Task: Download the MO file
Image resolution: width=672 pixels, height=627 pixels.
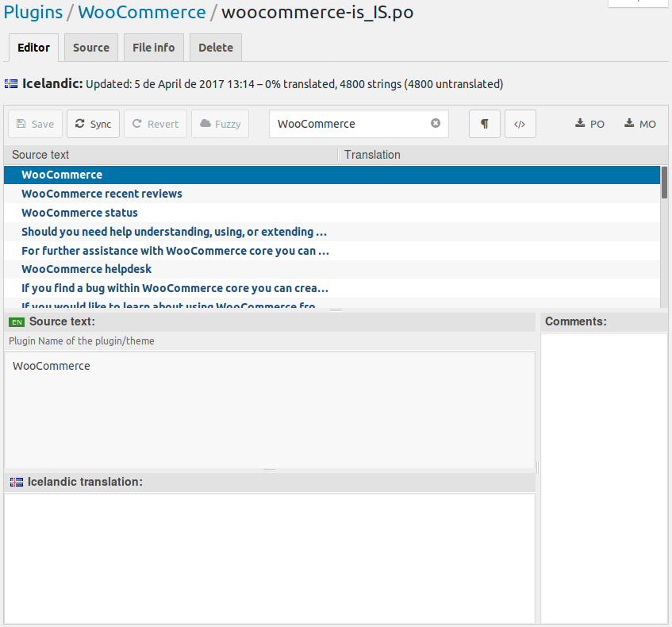Action: pos(639,124)
